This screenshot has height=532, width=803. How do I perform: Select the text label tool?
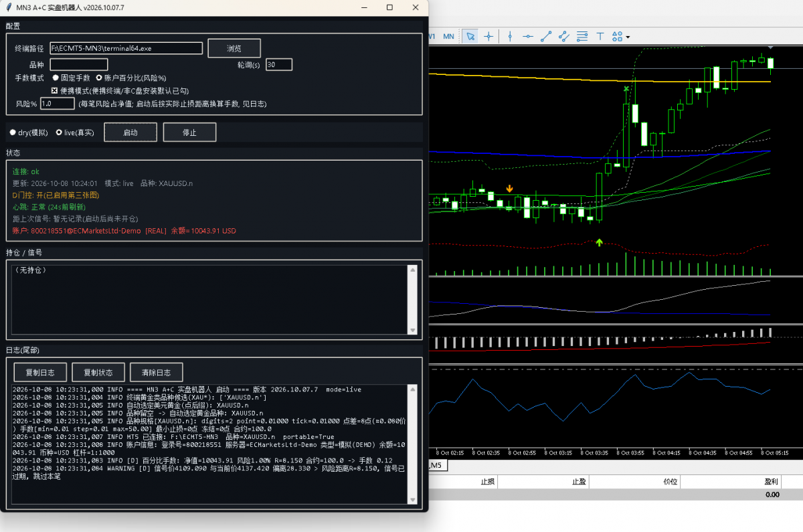(600, 36)
